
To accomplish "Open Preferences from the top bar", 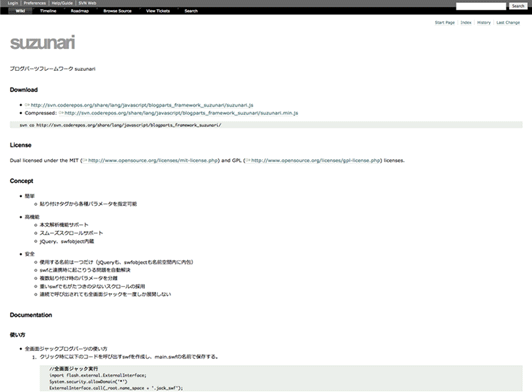I will (35, 3).
